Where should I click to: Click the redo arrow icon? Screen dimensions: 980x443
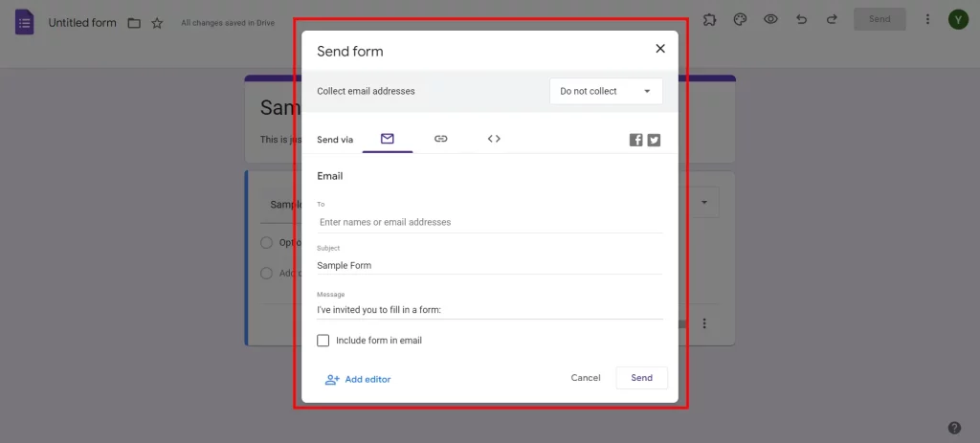click(x=832, y=19)
